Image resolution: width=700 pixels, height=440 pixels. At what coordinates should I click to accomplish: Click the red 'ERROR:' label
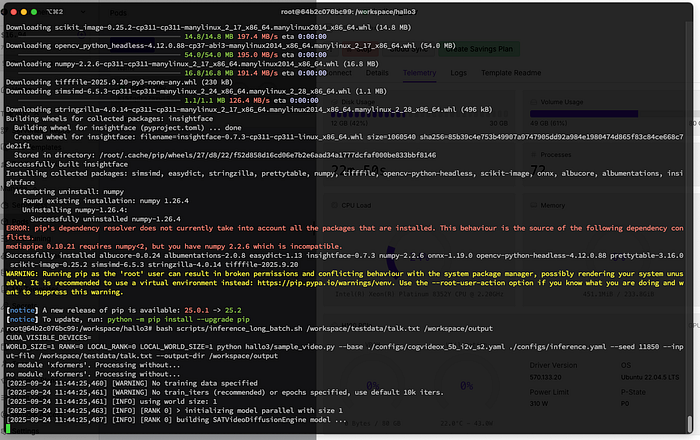pos(18,228)
